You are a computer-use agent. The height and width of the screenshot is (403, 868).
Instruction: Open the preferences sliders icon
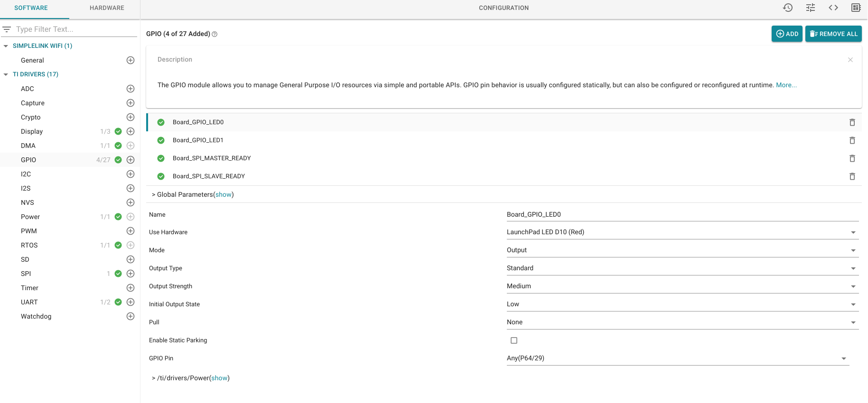(811, 8)
